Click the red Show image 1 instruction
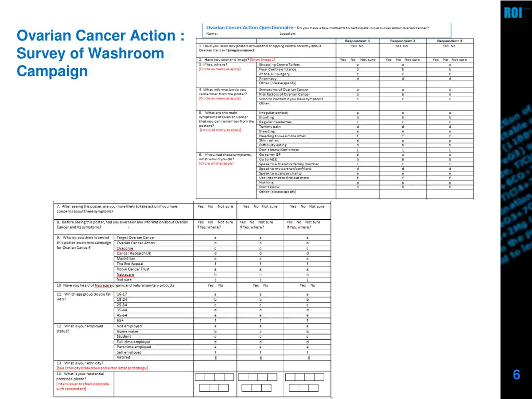 (x=262, y=60)
